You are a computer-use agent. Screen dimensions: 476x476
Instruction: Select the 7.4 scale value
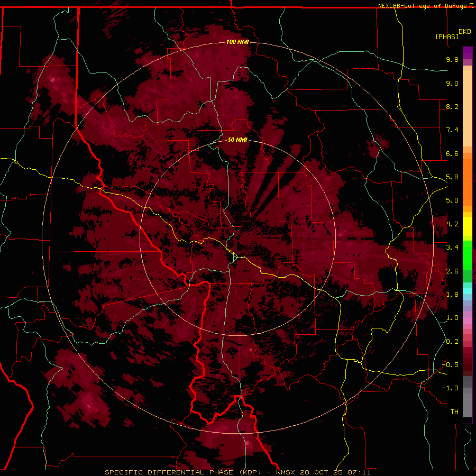pyautogui.click(x=452, y=130)
